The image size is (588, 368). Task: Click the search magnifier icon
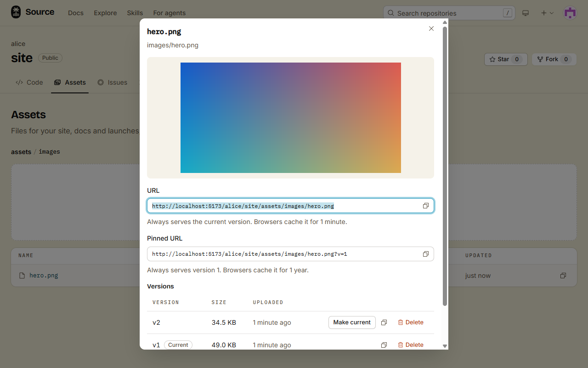[x=391, y=13]
